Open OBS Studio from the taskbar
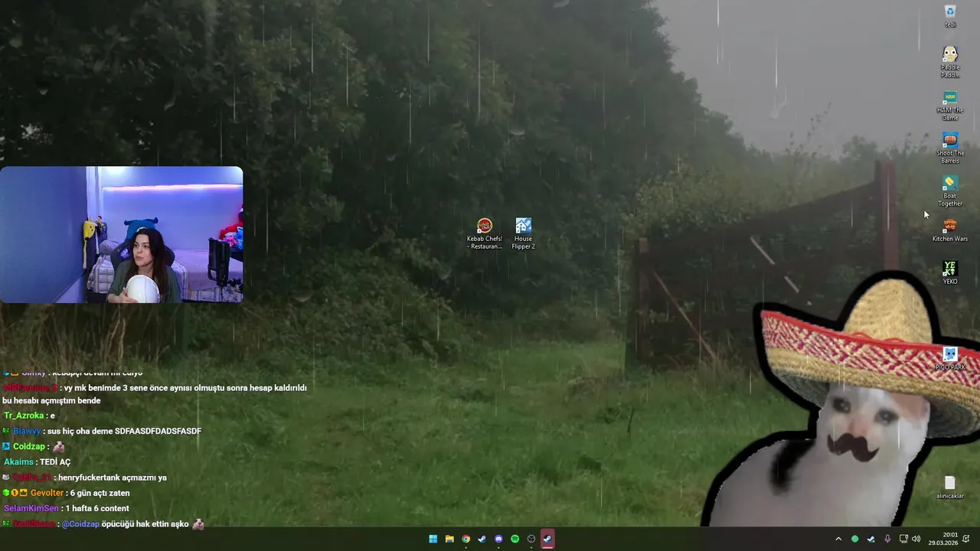Viewport: 980px width, 551px height. [x=531, y=539]
